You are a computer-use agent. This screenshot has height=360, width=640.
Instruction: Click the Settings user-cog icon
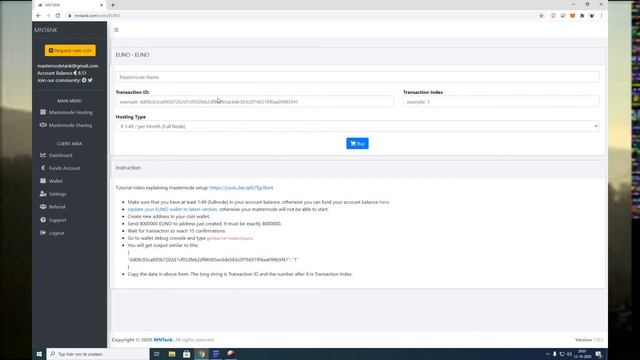pos(43,193)
